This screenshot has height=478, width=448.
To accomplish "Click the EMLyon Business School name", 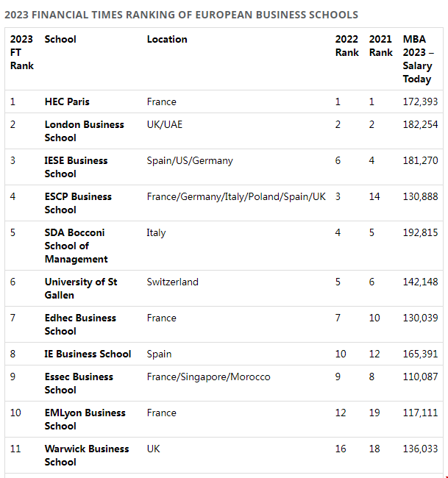I will coord(85,419).
